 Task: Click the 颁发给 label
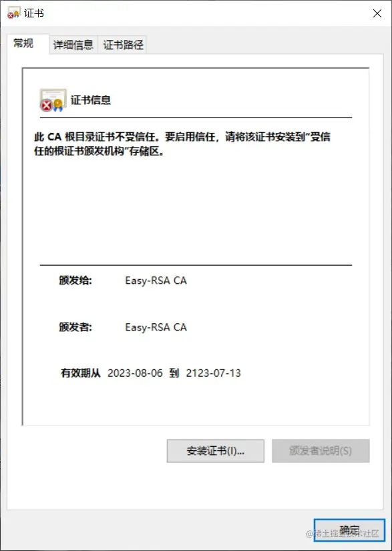[75, 281]
